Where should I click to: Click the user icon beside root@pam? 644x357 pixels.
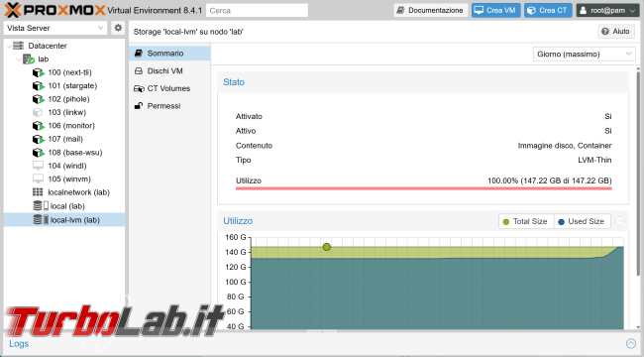(584, 10)
